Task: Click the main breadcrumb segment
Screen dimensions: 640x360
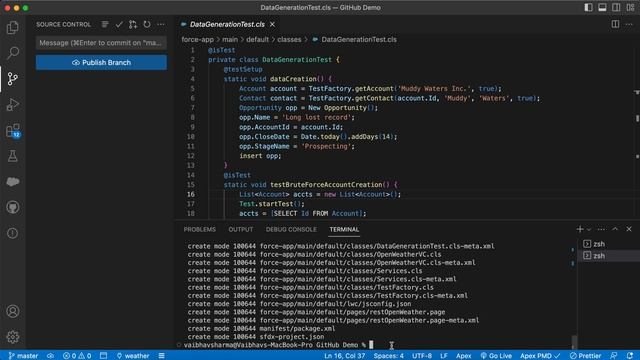Action: pos(230,40)
